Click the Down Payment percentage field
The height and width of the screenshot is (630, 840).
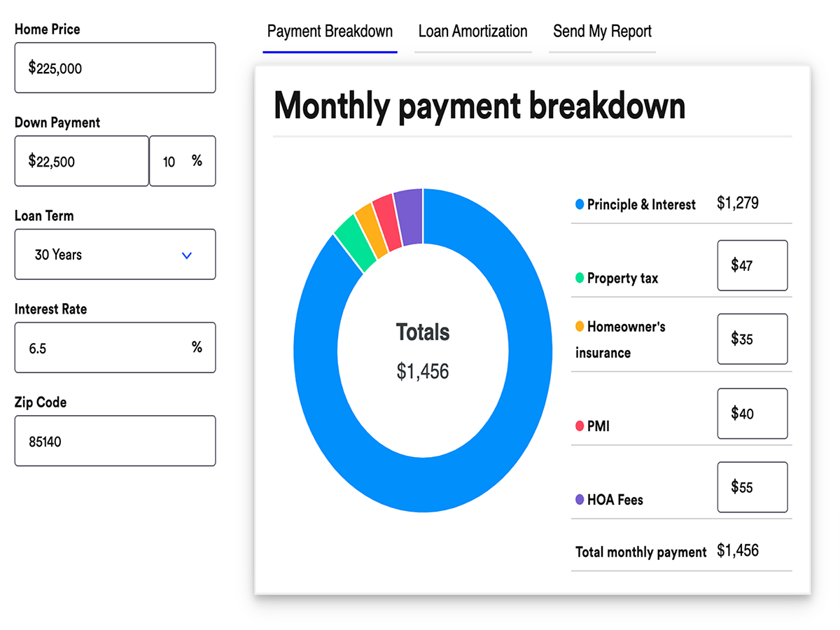pos(182,161)
